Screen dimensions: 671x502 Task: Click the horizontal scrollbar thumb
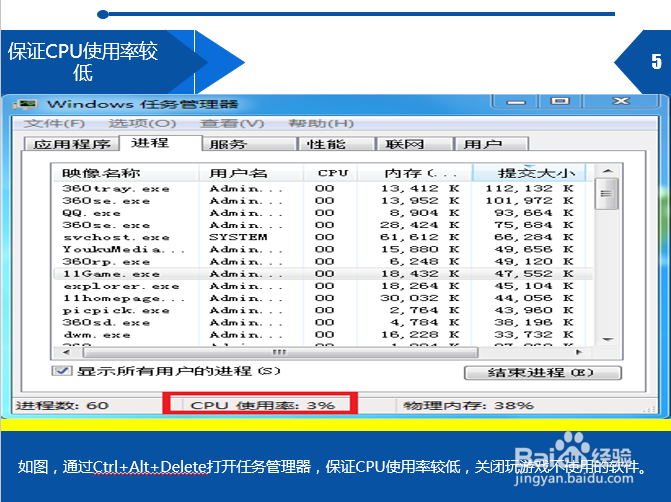[x=280, y=352]
